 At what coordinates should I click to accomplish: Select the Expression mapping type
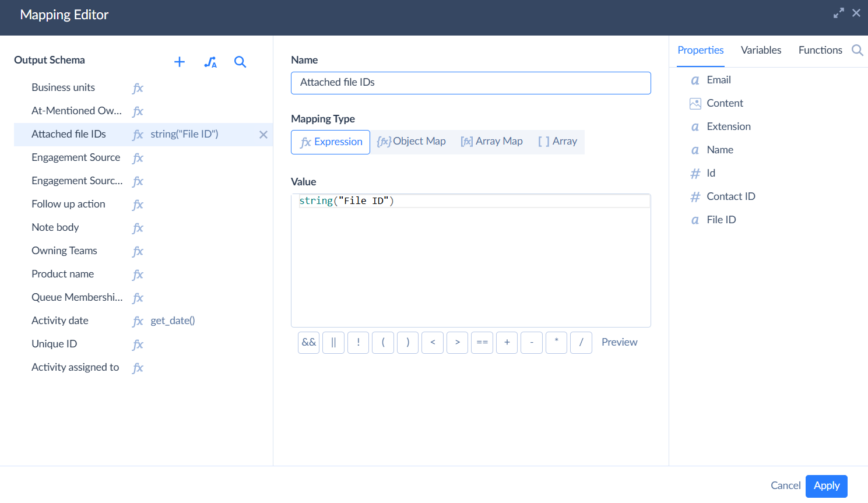(331, 142)
